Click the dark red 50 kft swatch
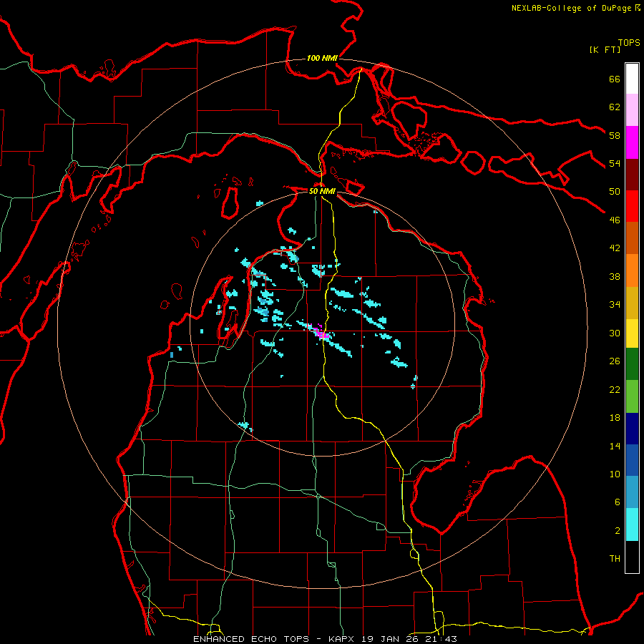Screen dimensions: 644x644 632,174
